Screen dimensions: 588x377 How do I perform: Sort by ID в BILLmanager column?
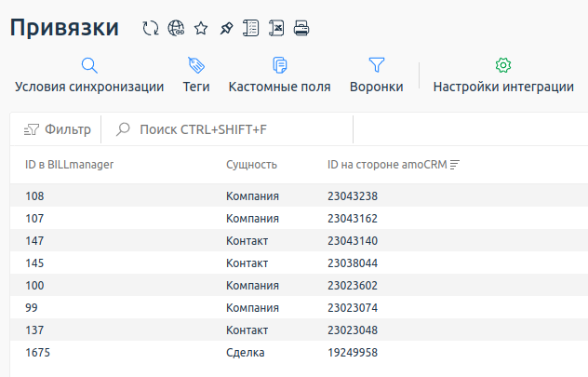(x=69, y=165)
